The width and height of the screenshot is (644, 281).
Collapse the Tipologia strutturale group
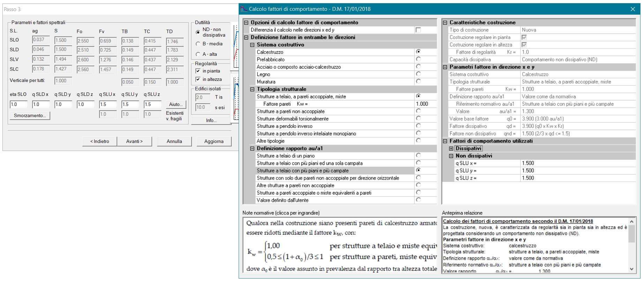[x=253, y=89]
